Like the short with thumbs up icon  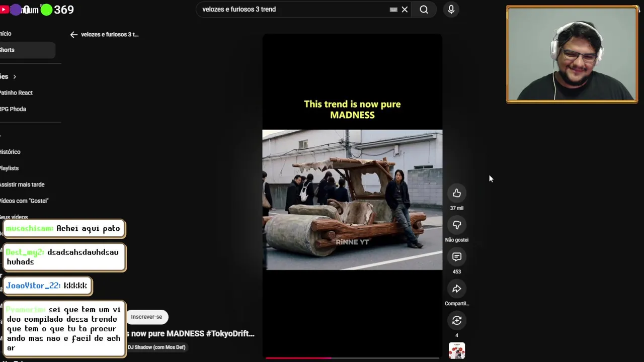(x=456, y=193)
